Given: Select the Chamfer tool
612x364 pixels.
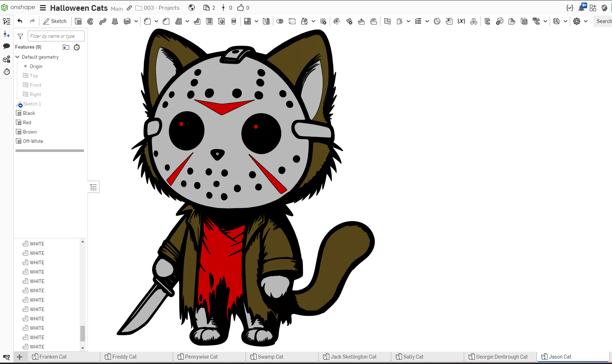Looking at the screenshot, I should click(x=166, y=21).
